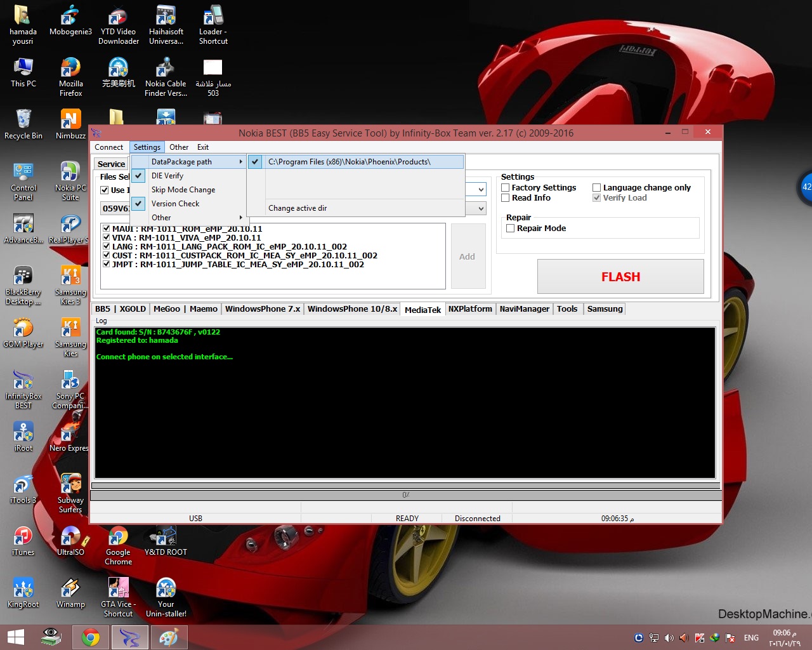Click Windows Start button on taskbar
Image resolution: width=812 pixels, height=650 pixels.
(x=16, y=637)
